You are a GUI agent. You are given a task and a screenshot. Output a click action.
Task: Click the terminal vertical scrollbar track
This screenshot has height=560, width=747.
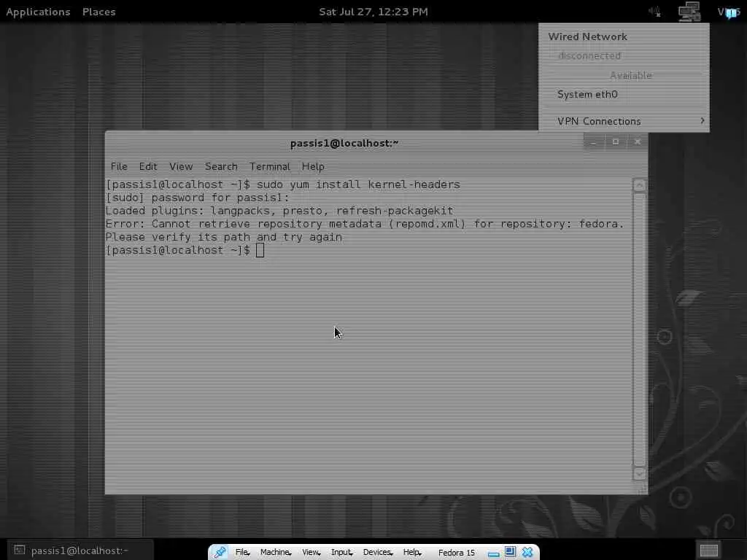click(639, 330)
